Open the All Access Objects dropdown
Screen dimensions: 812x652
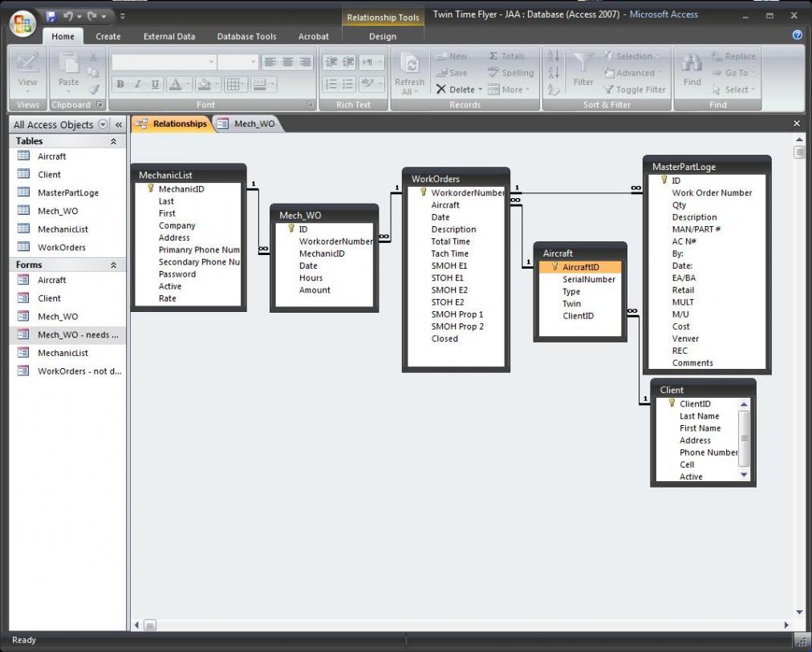pos(103,124)
